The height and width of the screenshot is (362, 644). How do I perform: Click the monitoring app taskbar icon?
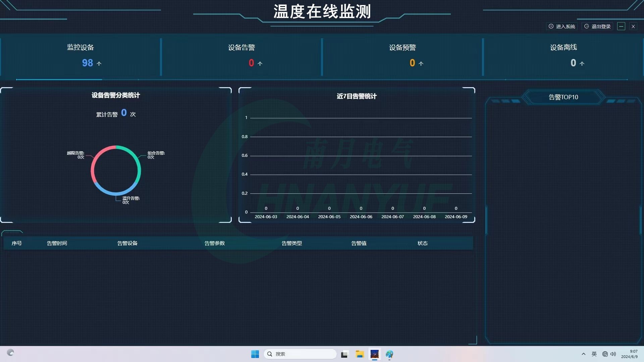tap(374, 354)
